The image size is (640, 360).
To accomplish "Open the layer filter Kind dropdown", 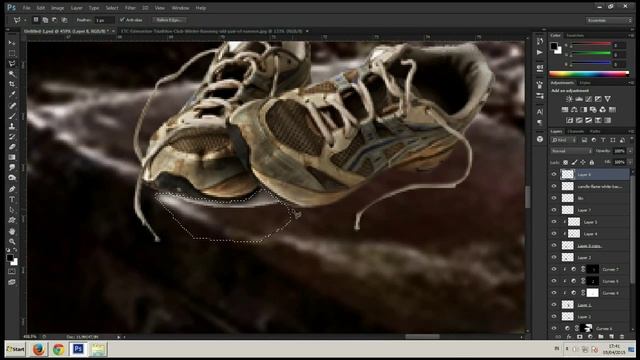I will pyautogui.click(x=564, y=140).
